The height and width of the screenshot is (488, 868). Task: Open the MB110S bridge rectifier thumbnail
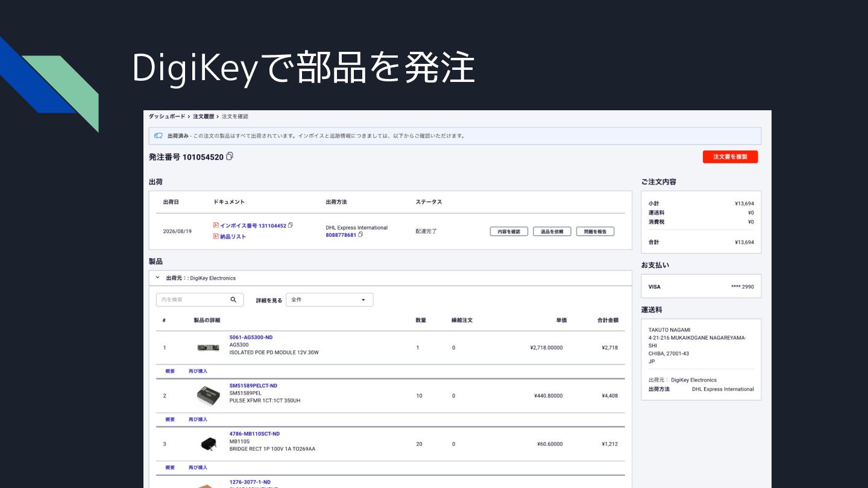point(208,444)
